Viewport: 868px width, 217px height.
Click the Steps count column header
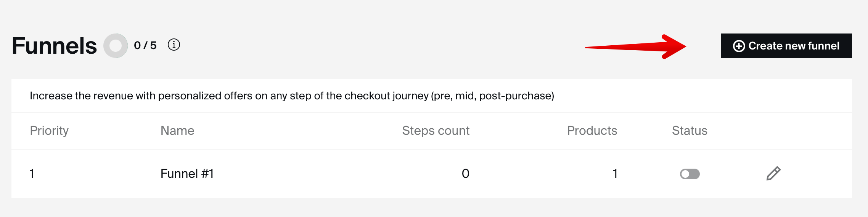click(x=436, y=131)
